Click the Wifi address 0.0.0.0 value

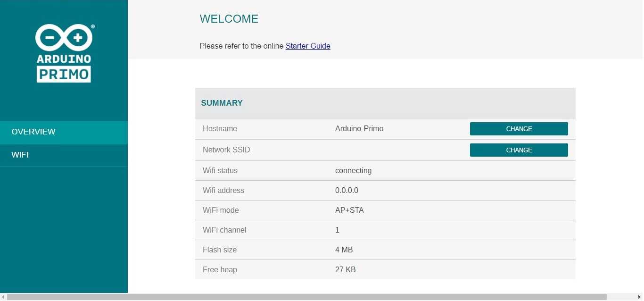coord(347,191)
